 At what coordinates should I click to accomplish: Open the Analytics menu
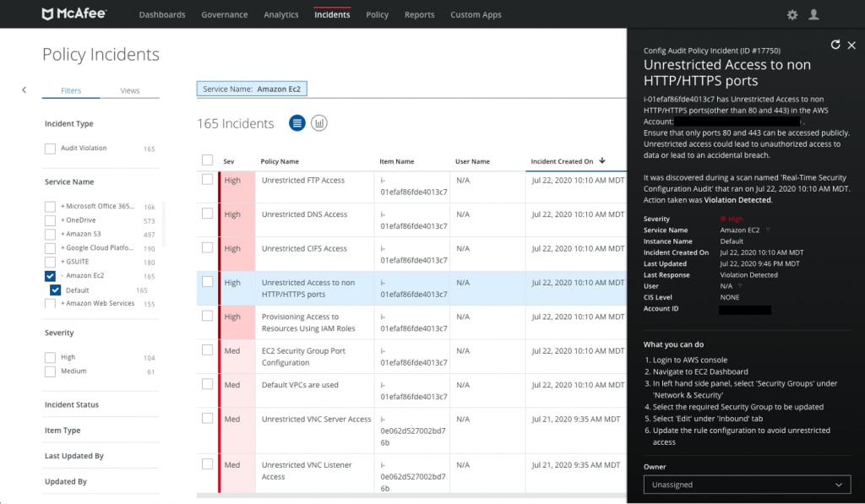point(280,15)
